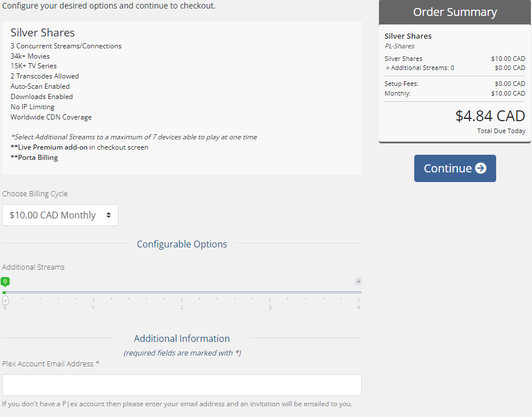The height and width of the screenshot is (417, 532).
Task: Click the Porta Billing text
Action: [34, 158]
